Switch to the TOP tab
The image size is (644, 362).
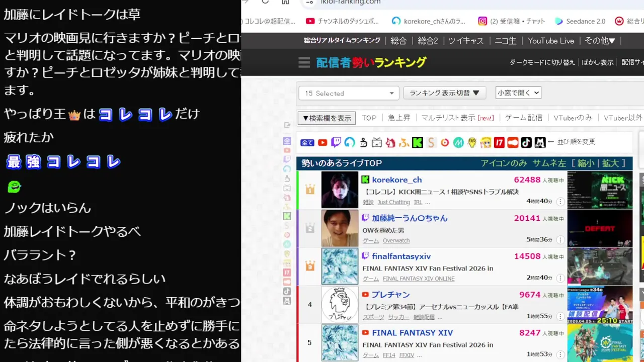pos(369,118)
